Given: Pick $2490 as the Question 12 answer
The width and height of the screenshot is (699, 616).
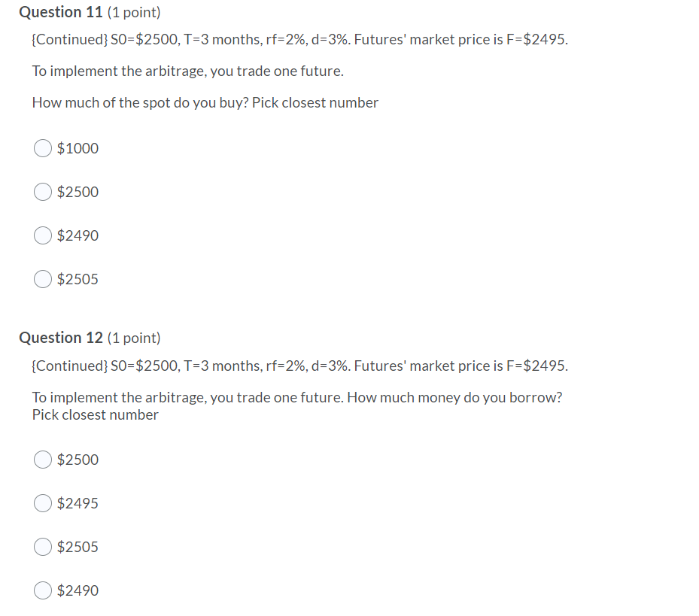Looking at the screenshot, I should [43, 590].
